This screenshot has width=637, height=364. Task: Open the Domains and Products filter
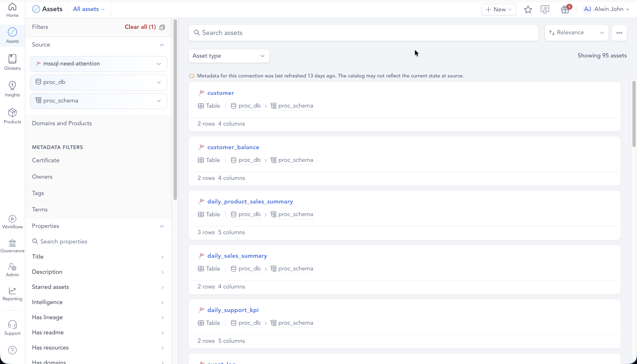click(x=98, y=123)
